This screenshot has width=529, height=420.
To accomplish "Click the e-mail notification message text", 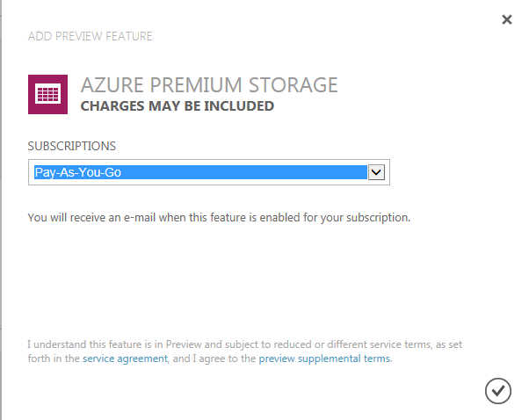I will pos(219,218).
